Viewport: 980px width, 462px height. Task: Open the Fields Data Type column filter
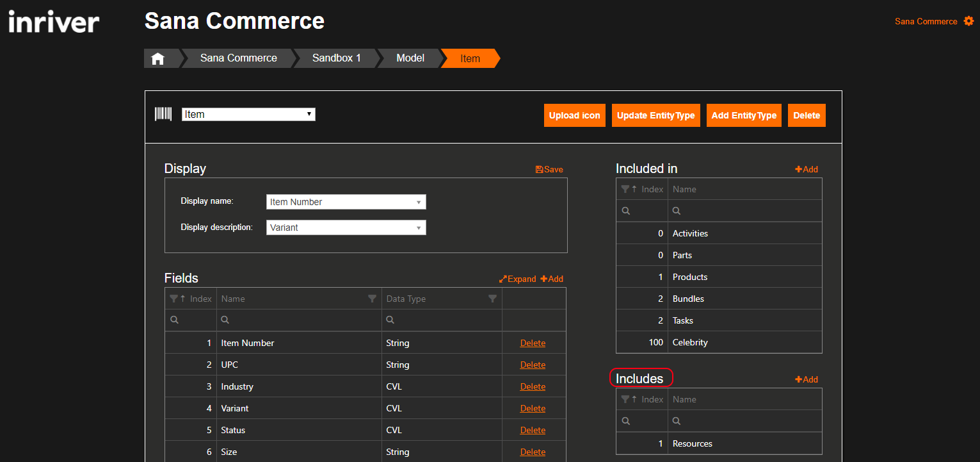coord(492,299)
